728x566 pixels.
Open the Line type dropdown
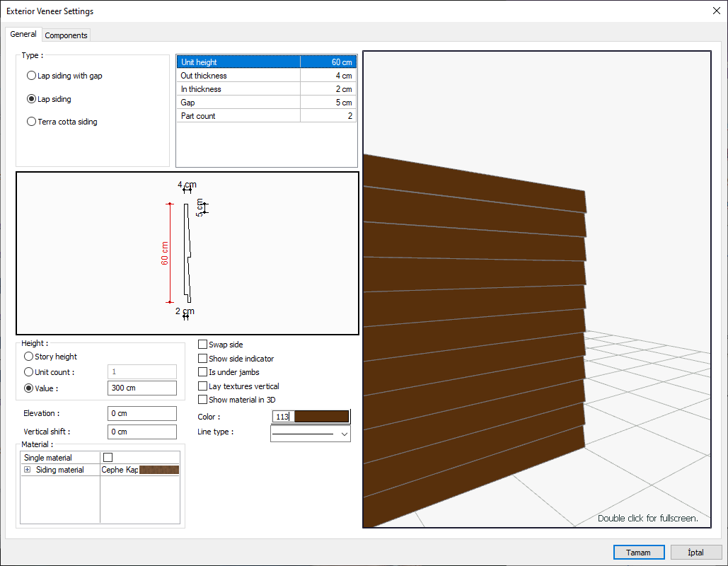(x=345, y=433)
